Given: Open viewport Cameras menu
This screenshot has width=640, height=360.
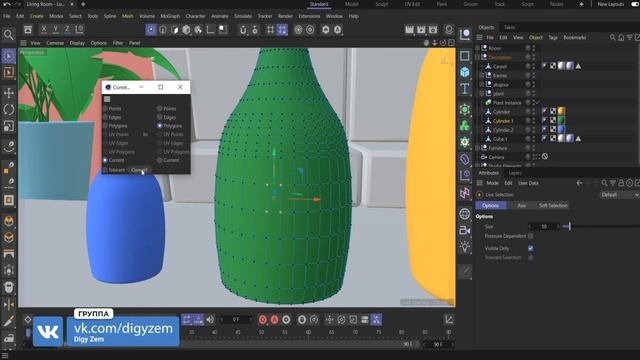Looking at the screenshot, I should (55, 43).
